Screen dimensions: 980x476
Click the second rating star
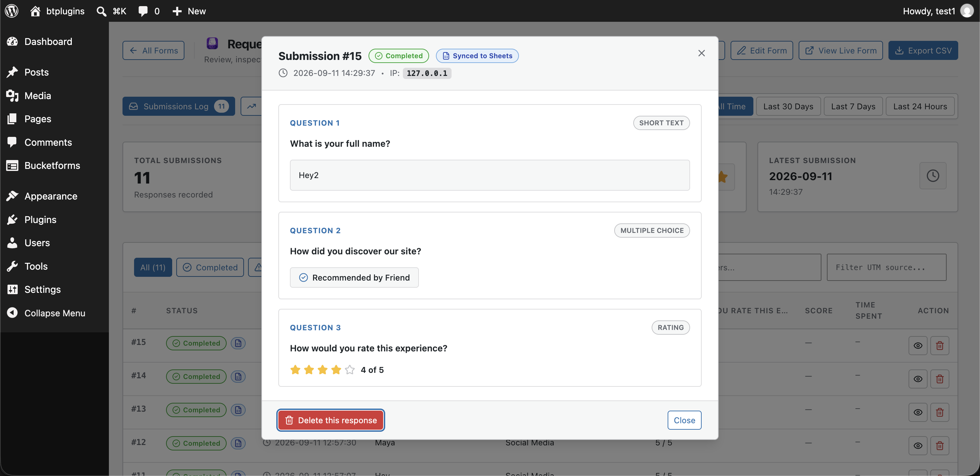(x=309, y=370)
